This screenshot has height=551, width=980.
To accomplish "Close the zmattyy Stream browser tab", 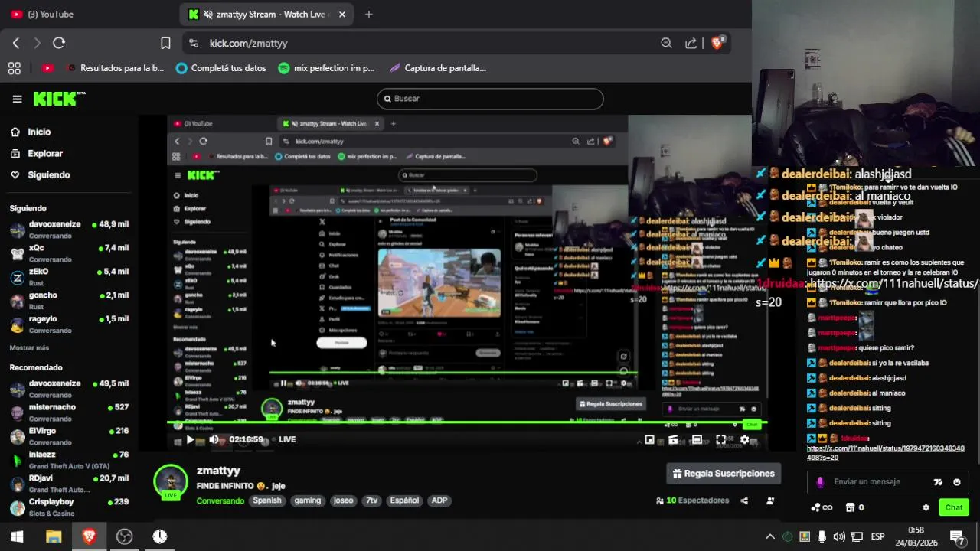I will (342, 14).
